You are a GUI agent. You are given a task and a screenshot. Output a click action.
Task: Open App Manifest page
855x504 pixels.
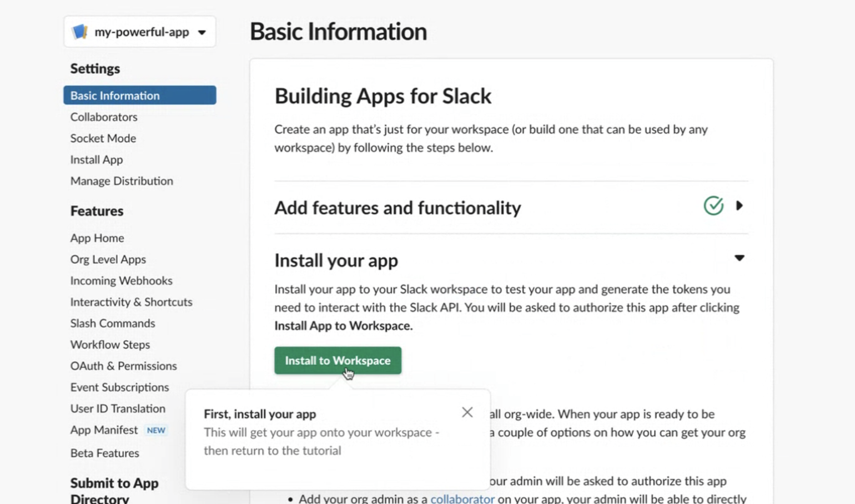tap(104, 430)
